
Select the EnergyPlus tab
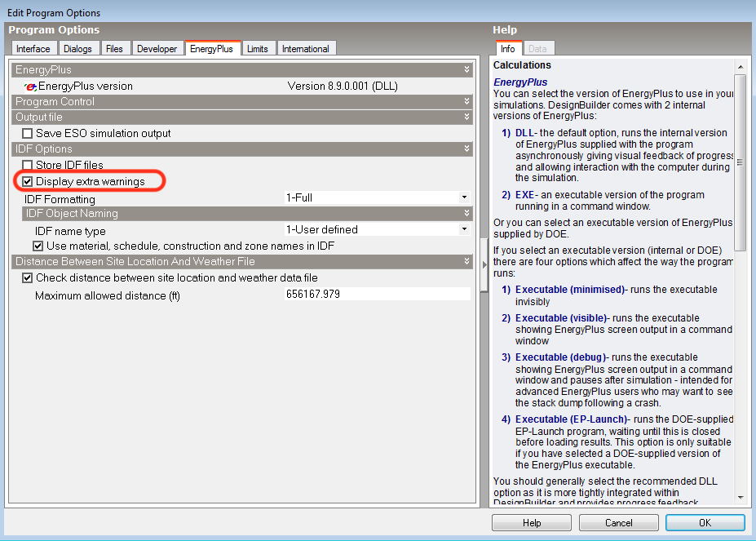click(x=212, y=49)
